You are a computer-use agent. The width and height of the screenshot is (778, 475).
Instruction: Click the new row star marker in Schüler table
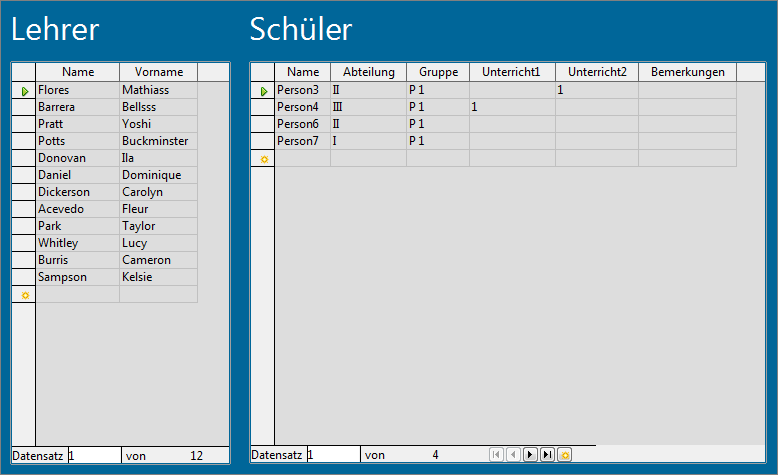pos(263,159)
